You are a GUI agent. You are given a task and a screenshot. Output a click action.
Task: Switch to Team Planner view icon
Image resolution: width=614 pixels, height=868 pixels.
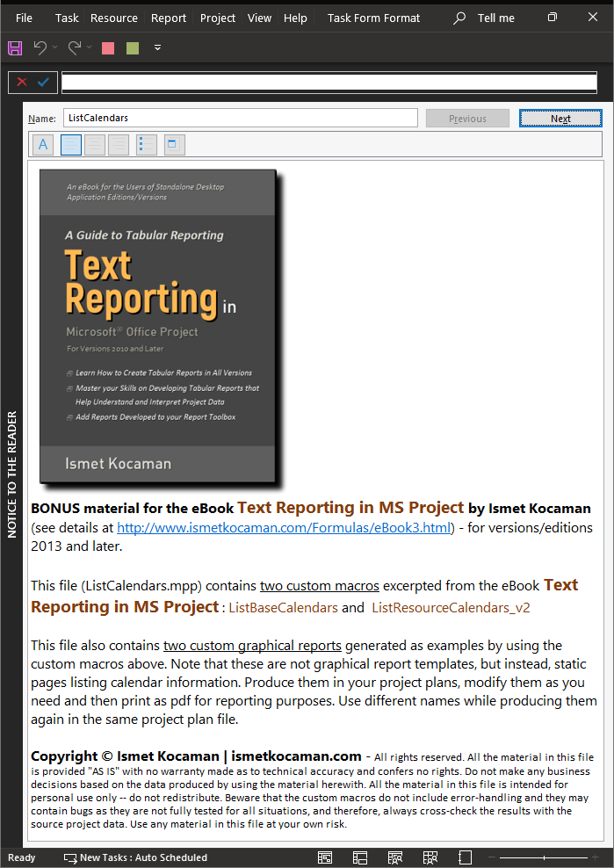tap(394, 857)
